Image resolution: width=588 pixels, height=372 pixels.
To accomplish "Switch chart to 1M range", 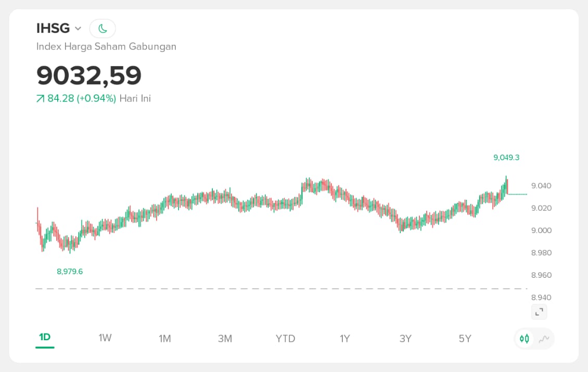I will [165, 339].
